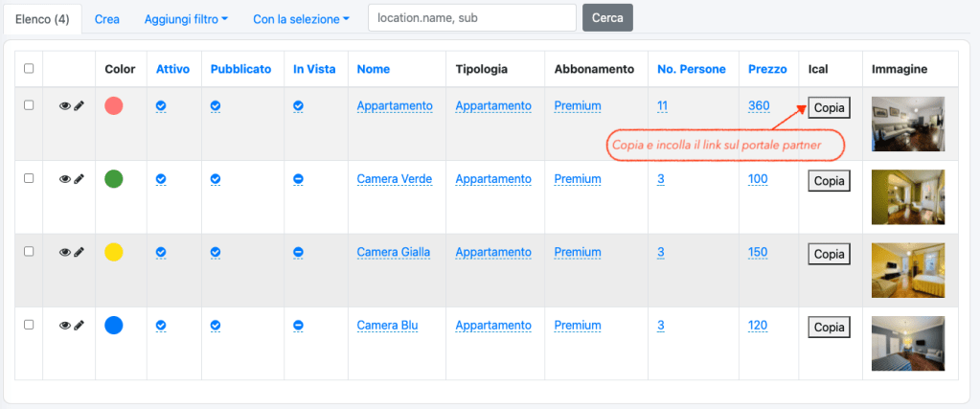Toggle the Attivo checkmark for Camera Verde
The image size is (980, 409).
tap(161, 179)
